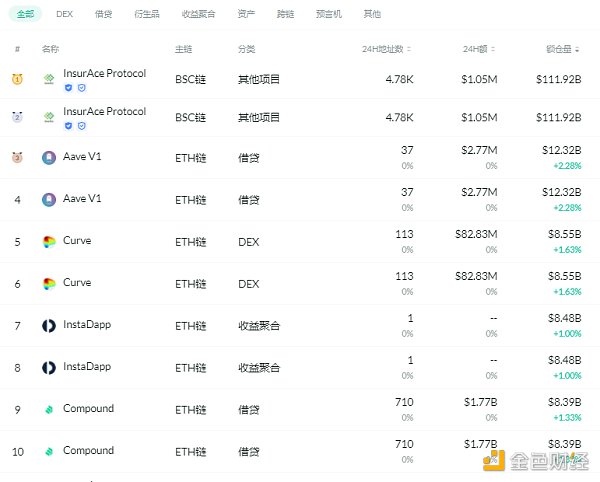Click the Compound logo in row 9
Image resolution: width=600 pixels, height=482 pixels.
49,409
